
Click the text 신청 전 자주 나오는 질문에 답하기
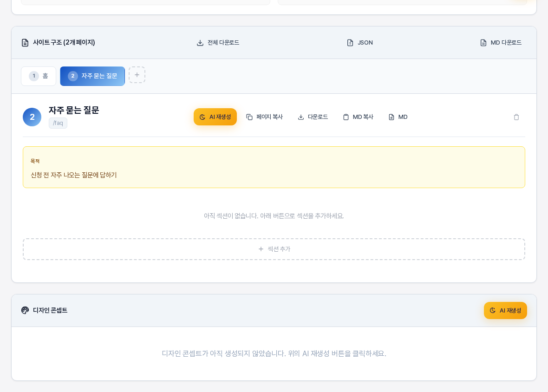click(x=74, y=175)
